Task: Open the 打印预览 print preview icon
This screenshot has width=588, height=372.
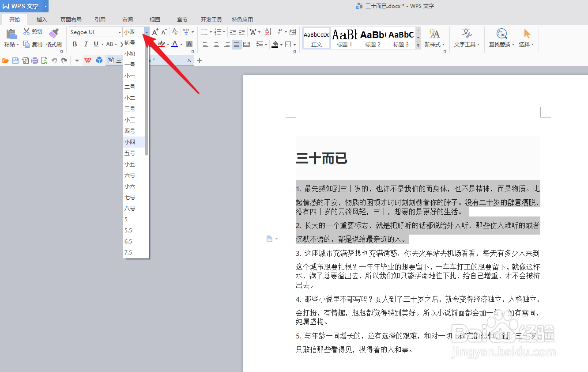Action: click(44, 60)
